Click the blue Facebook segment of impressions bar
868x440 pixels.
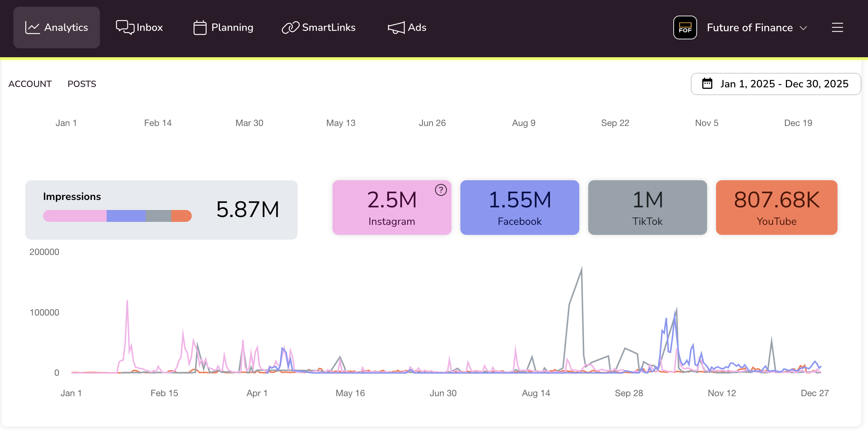click(x=126, y=216)
